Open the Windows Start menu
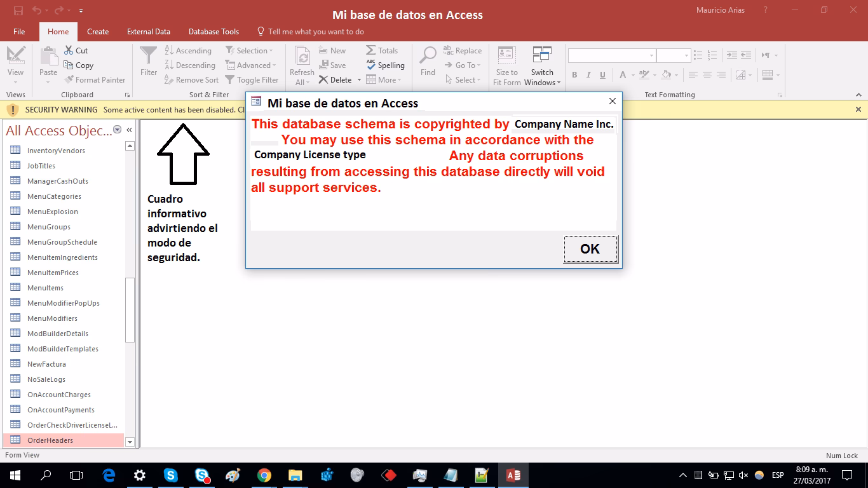Image resolution: width=868 pixels, height=488 pixels. (15, 475)
